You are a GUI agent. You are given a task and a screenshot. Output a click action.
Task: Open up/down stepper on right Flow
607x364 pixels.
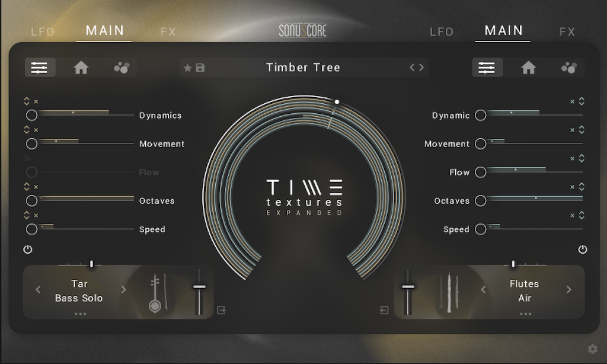pyautogui.click(x=582, y=158)
